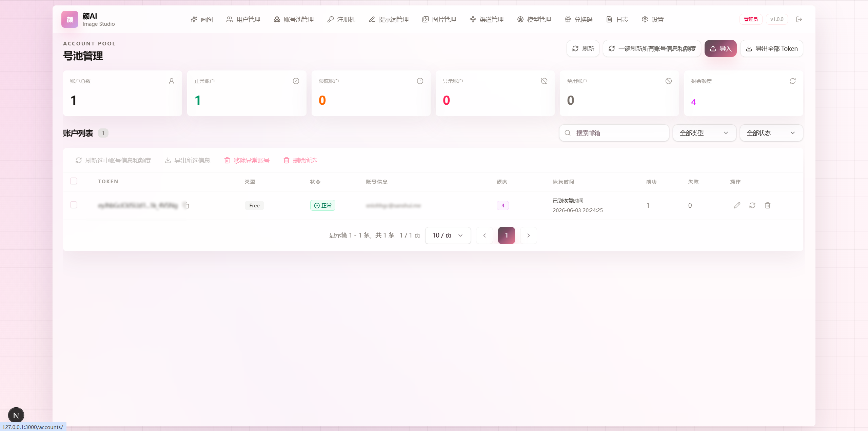The height and width of the screenshot is (431, 868).
Task: Go to 兑换码 redeem codes
Action: (579, 19)
